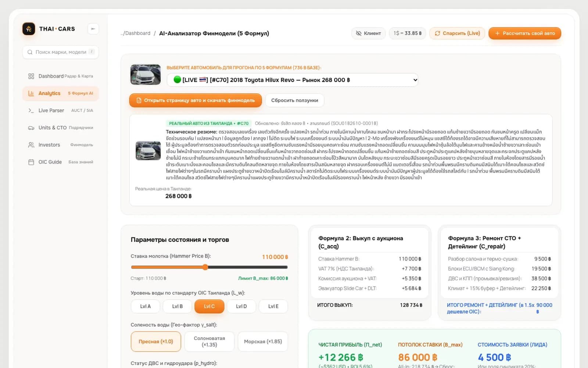
Task: Click the ../Dashboard breadcrumb link
Action: (x=136, y=33)
